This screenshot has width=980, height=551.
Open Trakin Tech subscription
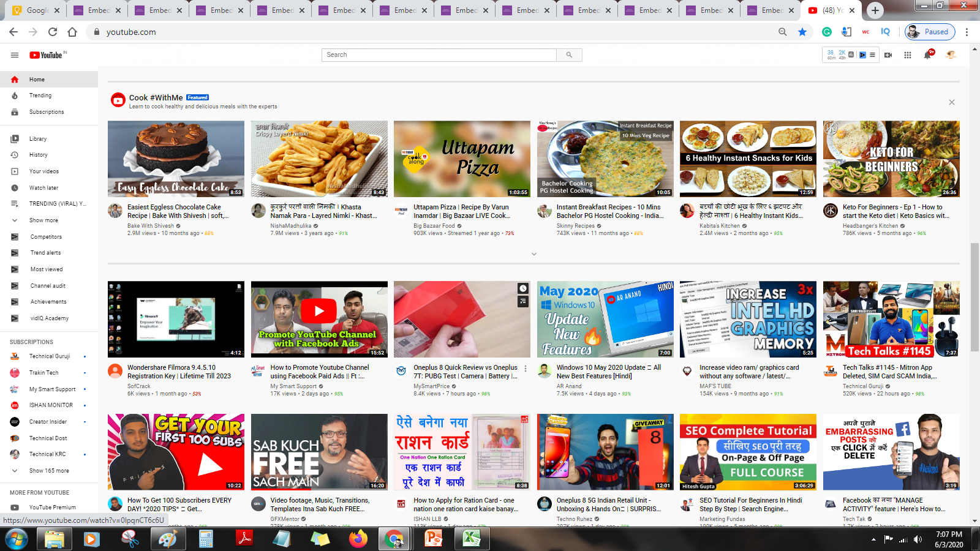click(49, 373)
